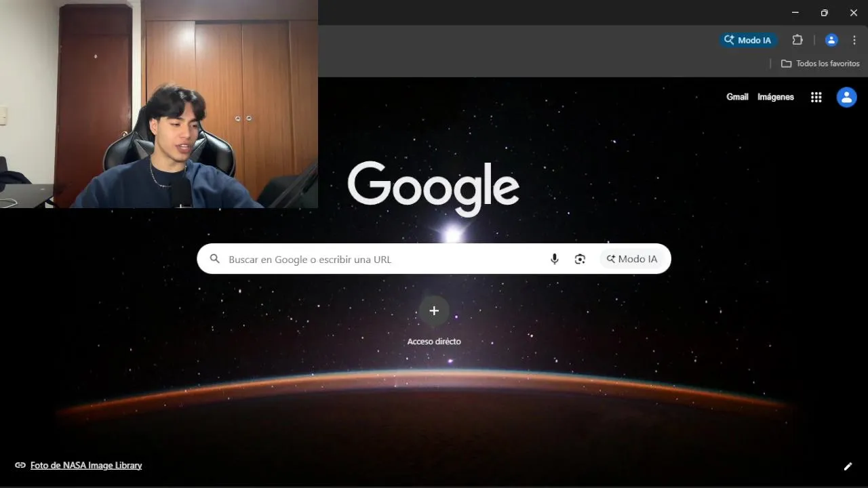
Task: Minimize the Chrome window
Action: (795, 12)
